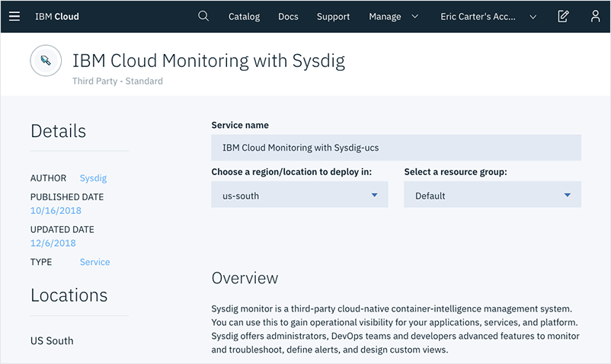This screenshot has width=611, height=364.
Task: Click the 'Service name' label
Action: [240, 125]
